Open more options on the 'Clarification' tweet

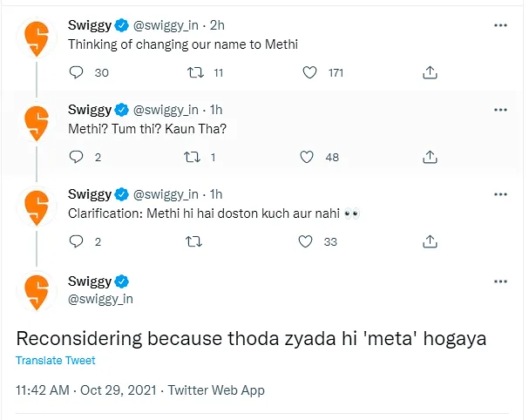500,194
